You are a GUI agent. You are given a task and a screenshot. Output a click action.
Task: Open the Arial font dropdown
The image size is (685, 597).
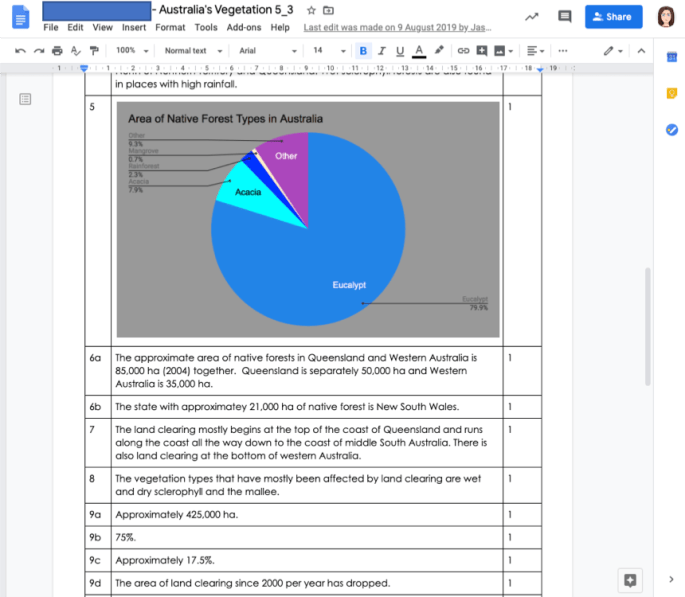(267, 51)
